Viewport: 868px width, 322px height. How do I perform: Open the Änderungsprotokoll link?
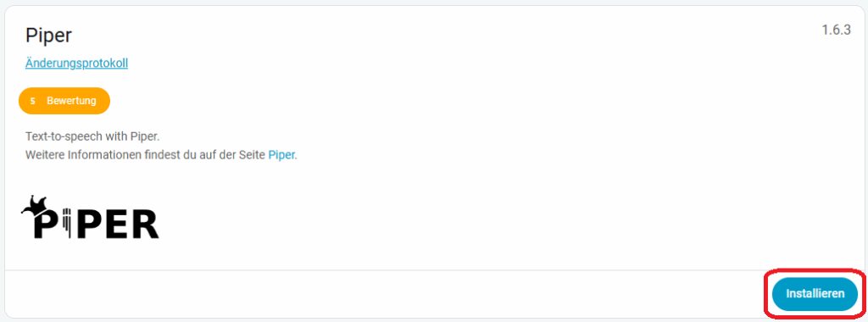click(x=76, y=63)
